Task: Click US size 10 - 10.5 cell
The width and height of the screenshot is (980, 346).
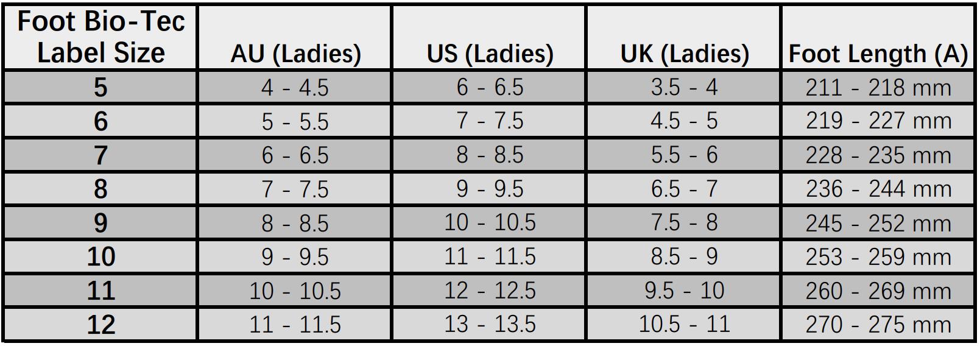Action: tap(490, 223)
